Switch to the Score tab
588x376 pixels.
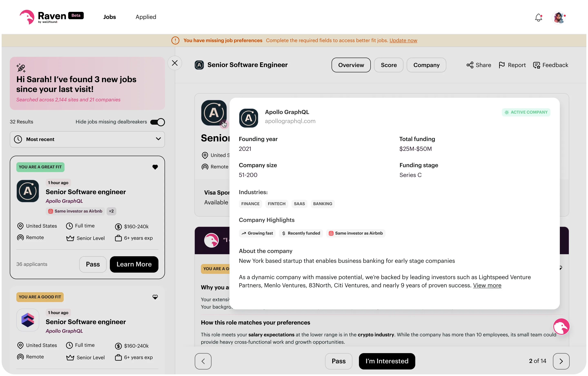[x=389, y=65]
